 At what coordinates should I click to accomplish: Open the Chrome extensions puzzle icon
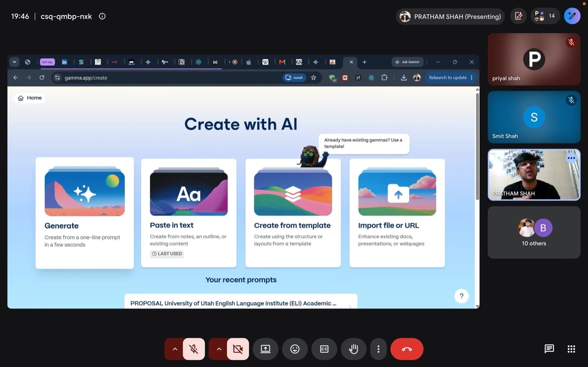(384, 78)
